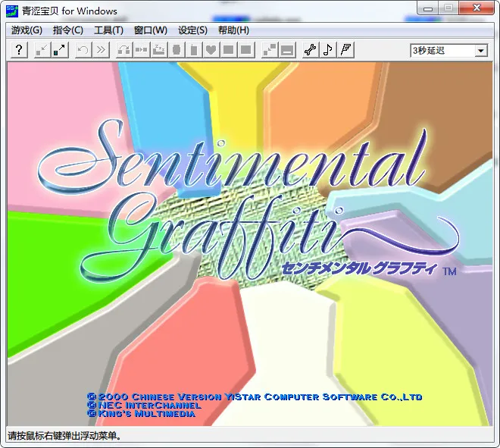The width and height of the screenshot is (500, 448).
Task: Open the 工具(T) menu
Action: click(x=108, y=30)
